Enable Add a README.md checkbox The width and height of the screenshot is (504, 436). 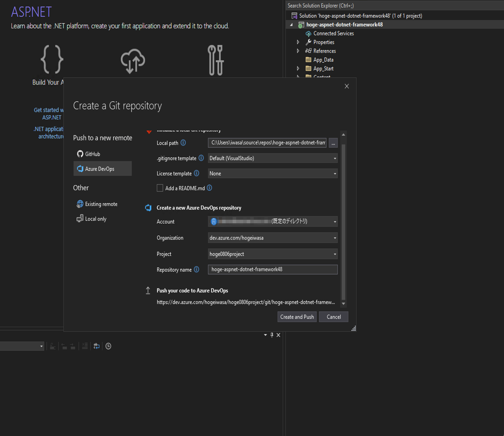pyautogui.click(x=160, y=188)
